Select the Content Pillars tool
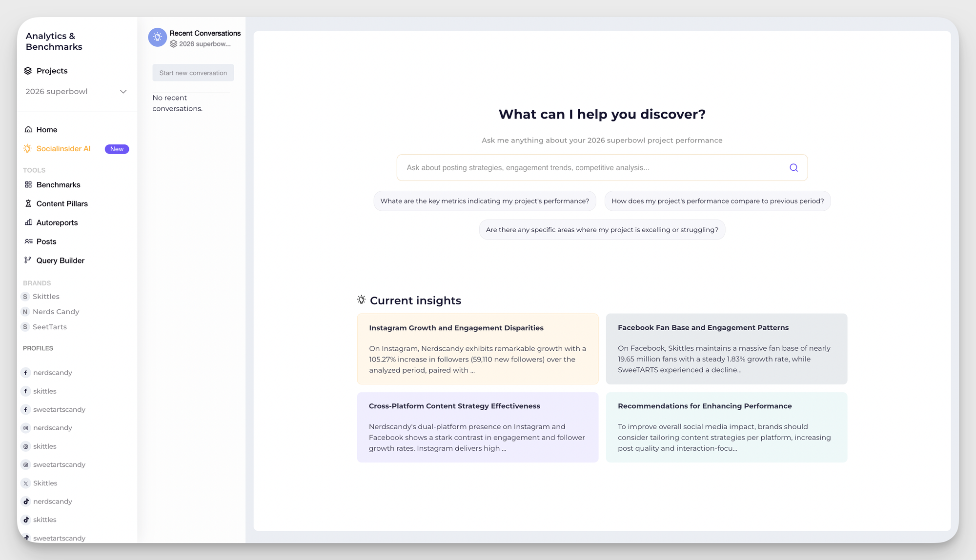Screen dimensions: 976x560 pyautogui.click(x=62, y=203)
